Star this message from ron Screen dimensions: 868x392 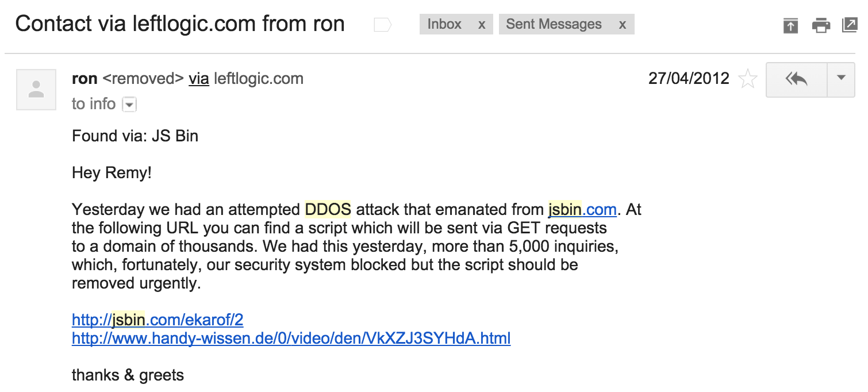pyautogui.click(x=747, y=78)
